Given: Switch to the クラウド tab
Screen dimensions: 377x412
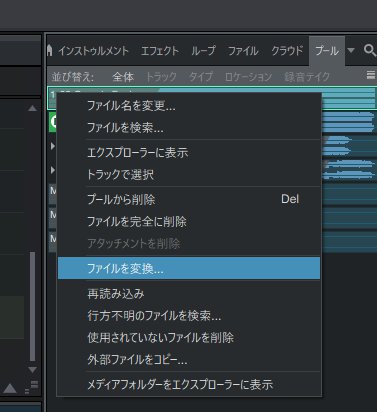Looking at the screenshot, I should click(287, 51).
